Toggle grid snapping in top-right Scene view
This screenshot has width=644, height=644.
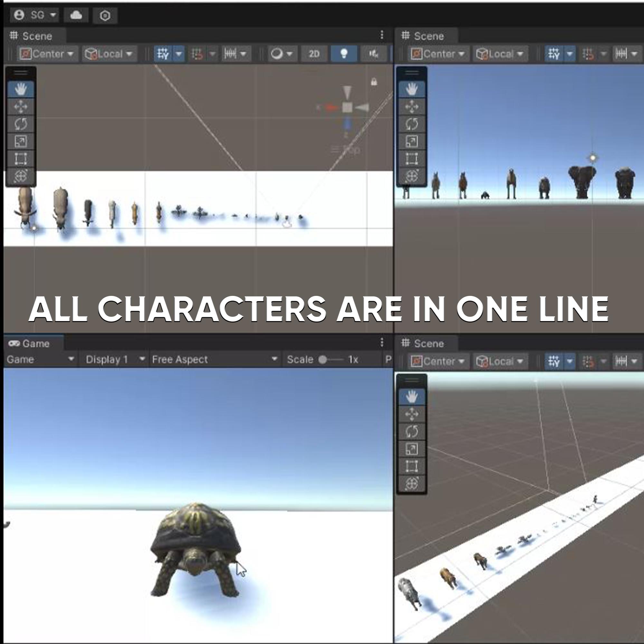tap(588, 54)
